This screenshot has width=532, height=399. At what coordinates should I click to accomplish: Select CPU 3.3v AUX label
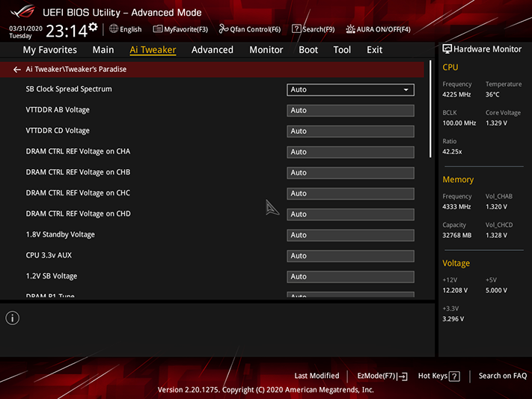point(49,255)
